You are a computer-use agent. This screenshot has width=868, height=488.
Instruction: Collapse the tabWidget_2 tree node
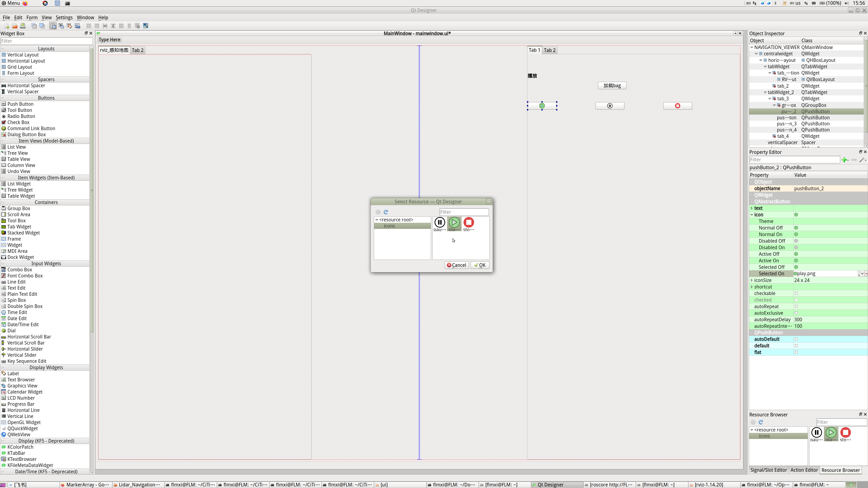[x=765, y=92]
